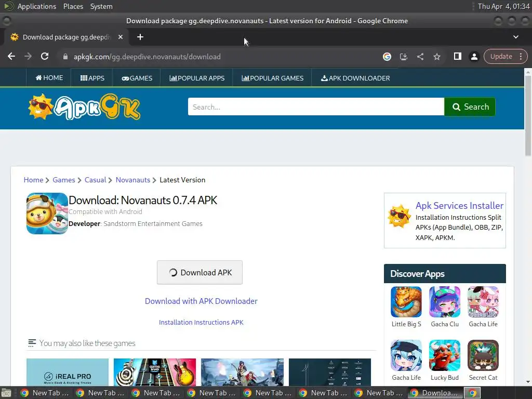This screenshot has width=532, height=399.
Task: Open the GAMES nav item
Action: coord(137,78)
